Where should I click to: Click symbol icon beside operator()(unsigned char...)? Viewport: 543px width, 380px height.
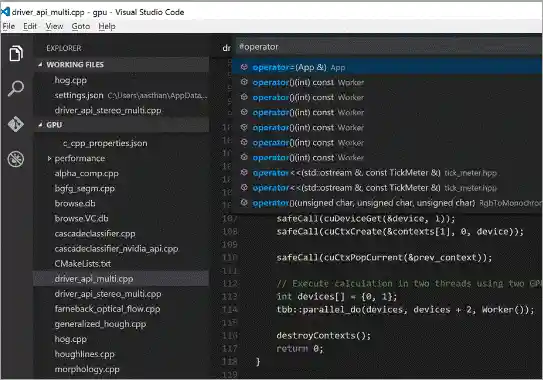[x=244, y=203]
